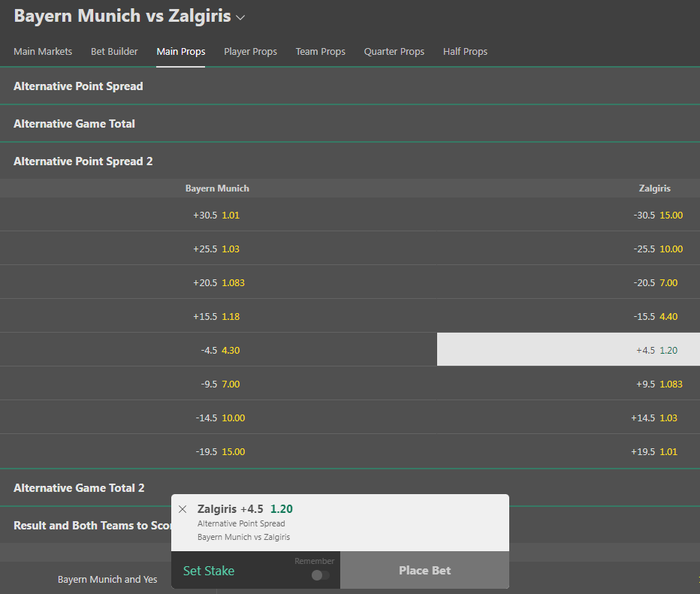Open the Team Props tab

coord(321,52)
